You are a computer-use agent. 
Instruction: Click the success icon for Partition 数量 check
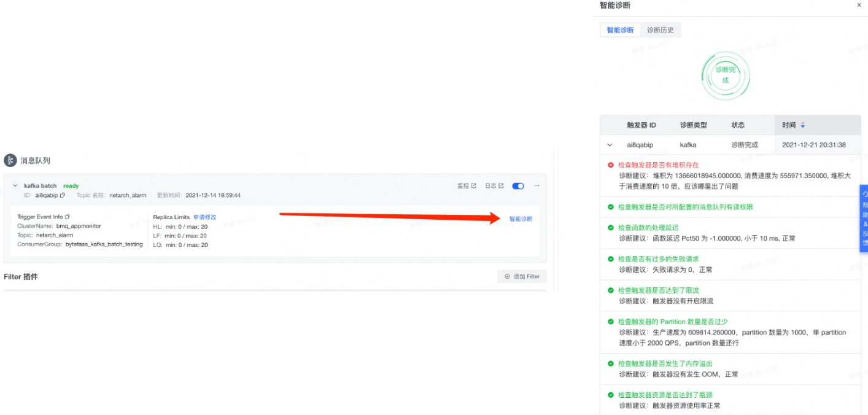[610, 322]
